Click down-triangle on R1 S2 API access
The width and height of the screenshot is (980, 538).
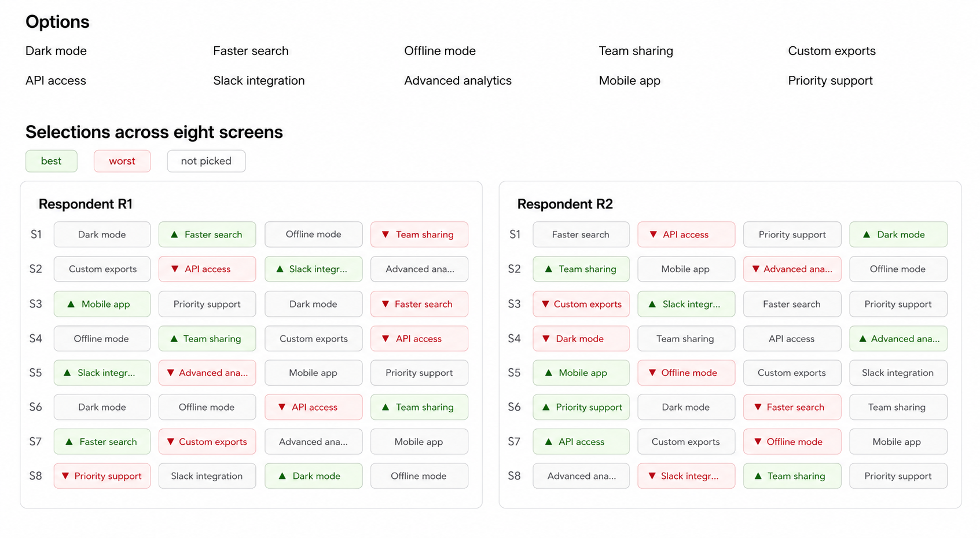(175, 269)
